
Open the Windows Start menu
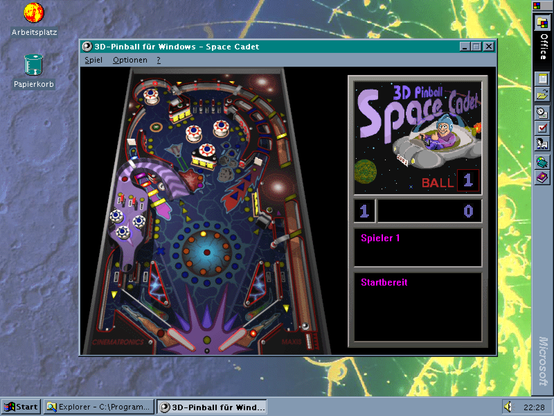click(x=21, y=407)
